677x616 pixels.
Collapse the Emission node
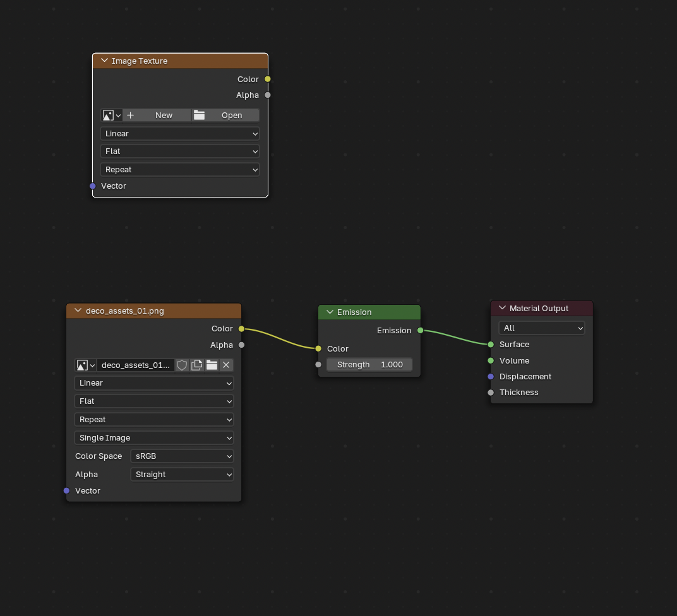(x=330, y=312)
